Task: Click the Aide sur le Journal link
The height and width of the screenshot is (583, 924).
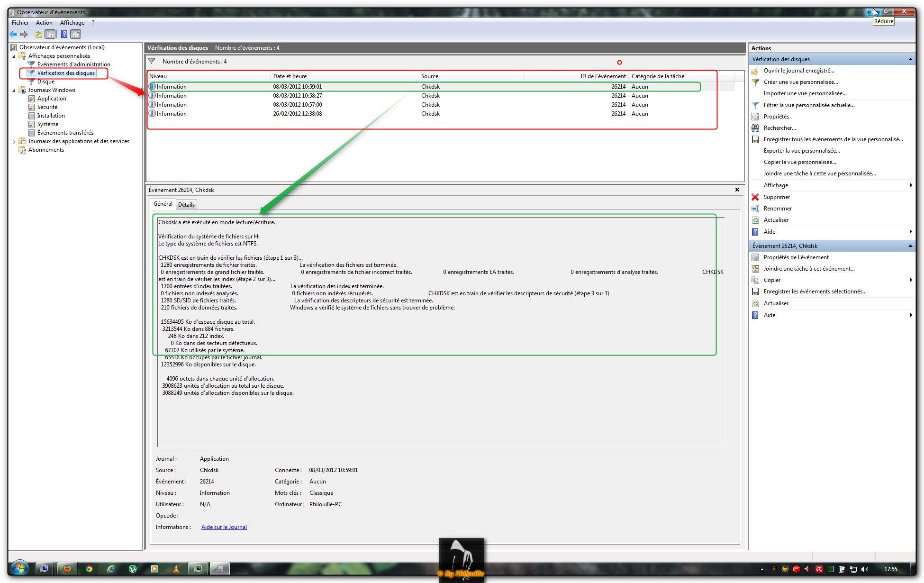Action: 224,527
